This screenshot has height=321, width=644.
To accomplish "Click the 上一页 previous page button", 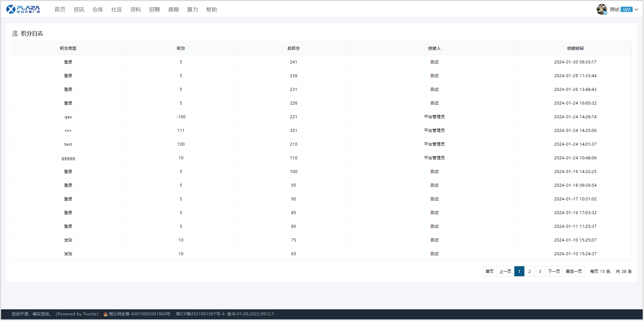I will (x=505, y=271).
